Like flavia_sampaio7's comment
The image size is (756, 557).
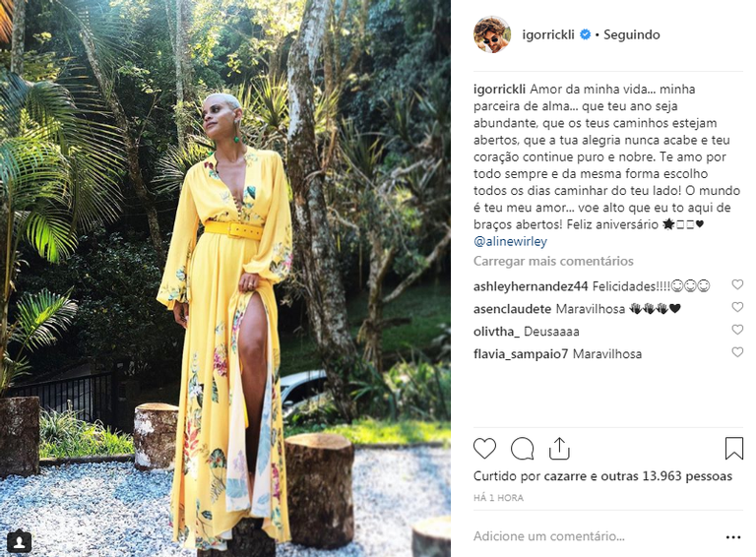pos(737,352)
